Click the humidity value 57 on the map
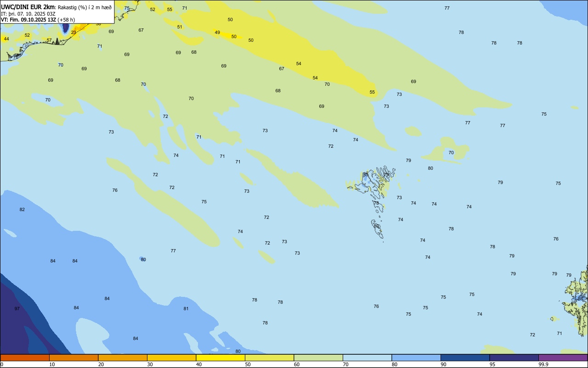This screenshot has height=368, width=588. (x=49, y=40)
